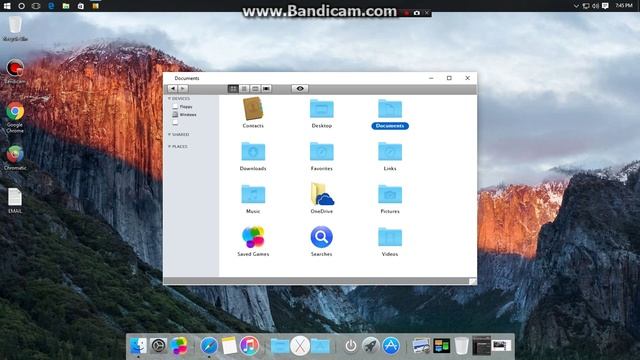Switch to icon grid view

233,89
